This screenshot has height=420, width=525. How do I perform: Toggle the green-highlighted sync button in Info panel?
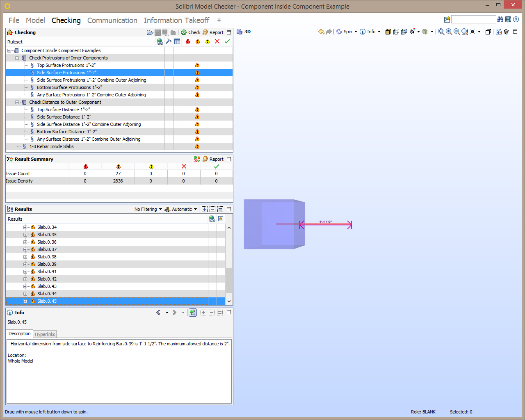click(x=193, y=313)
